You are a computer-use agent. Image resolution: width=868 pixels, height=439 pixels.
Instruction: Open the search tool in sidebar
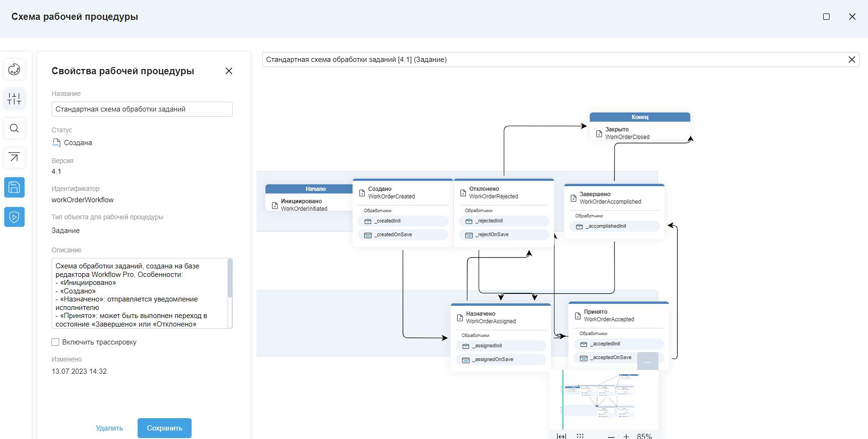(14, 129)
